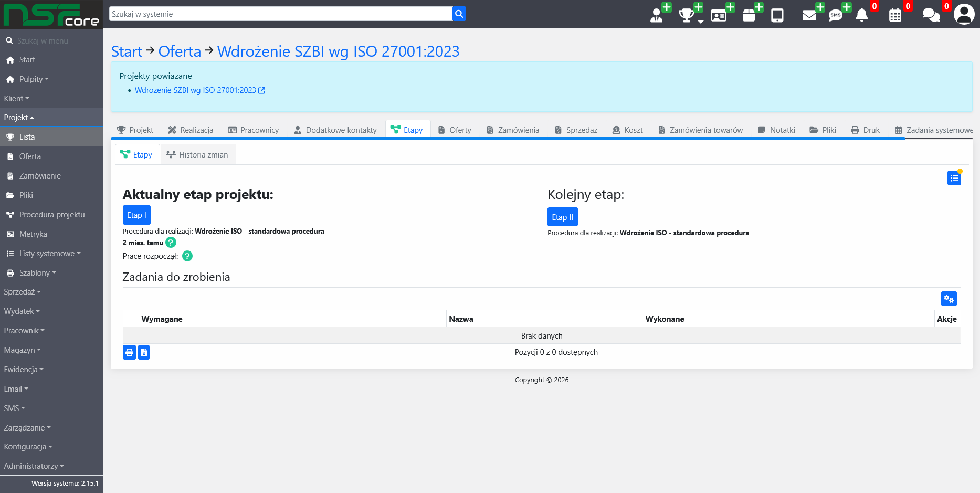980x493 pixels.
Task: Switch to the Pracownicy tab
Action: [x=254, y=130]
